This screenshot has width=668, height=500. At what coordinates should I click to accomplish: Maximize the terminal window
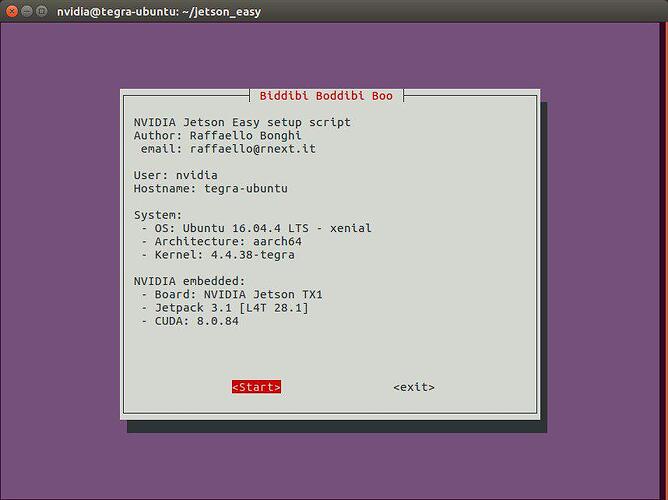tap(41, 11)
